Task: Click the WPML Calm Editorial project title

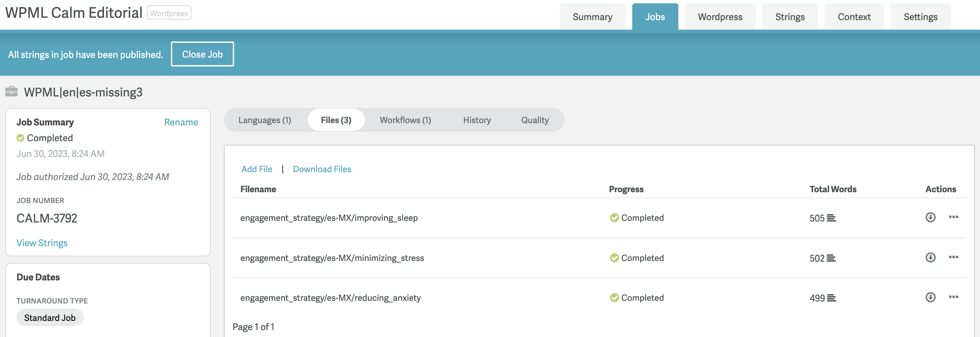Action: point(73,13)
